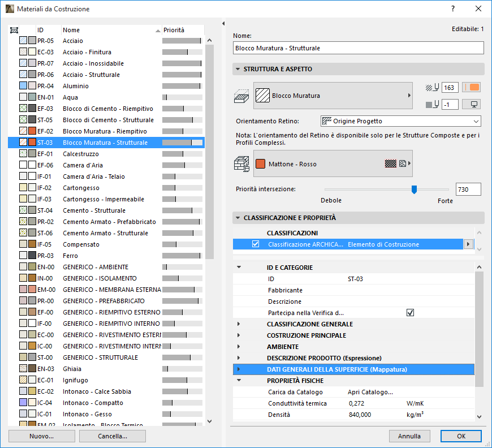Expand the AMBIENTE group

239,346
